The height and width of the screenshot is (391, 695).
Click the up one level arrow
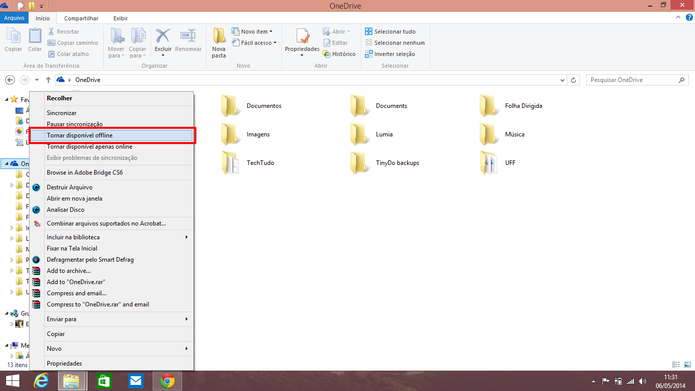(48, 80)
